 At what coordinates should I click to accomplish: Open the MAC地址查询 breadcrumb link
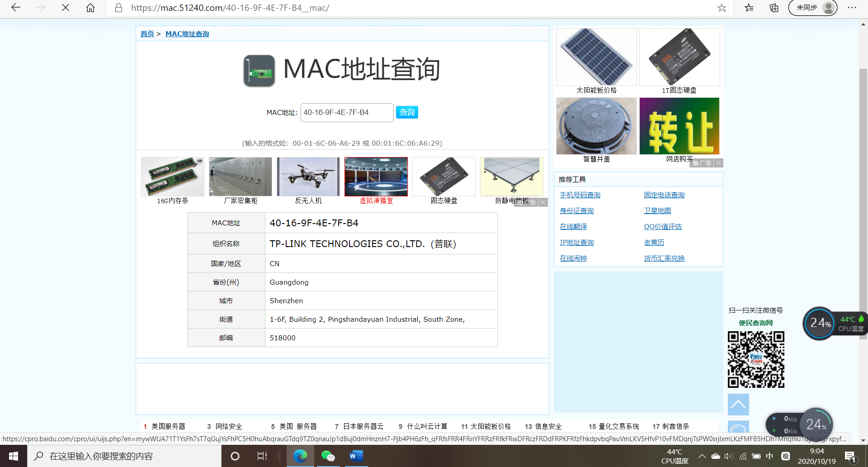pos(187,34)
